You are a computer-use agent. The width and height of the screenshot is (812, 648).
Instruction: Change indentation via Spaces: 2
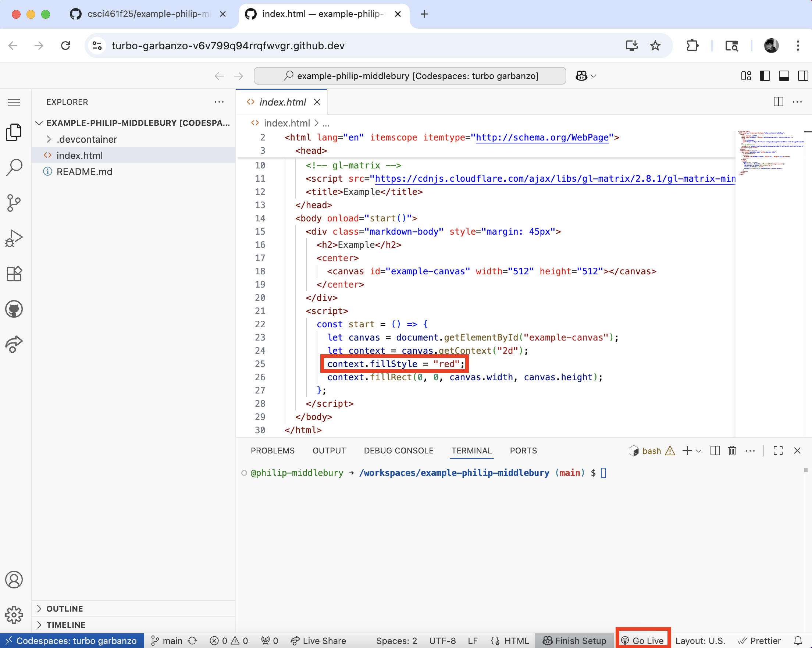point(396,641)
